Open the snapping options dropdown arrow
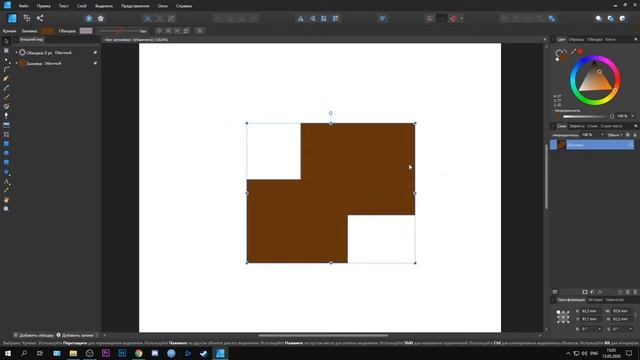 pyautogui.click(x=462, y=18)
